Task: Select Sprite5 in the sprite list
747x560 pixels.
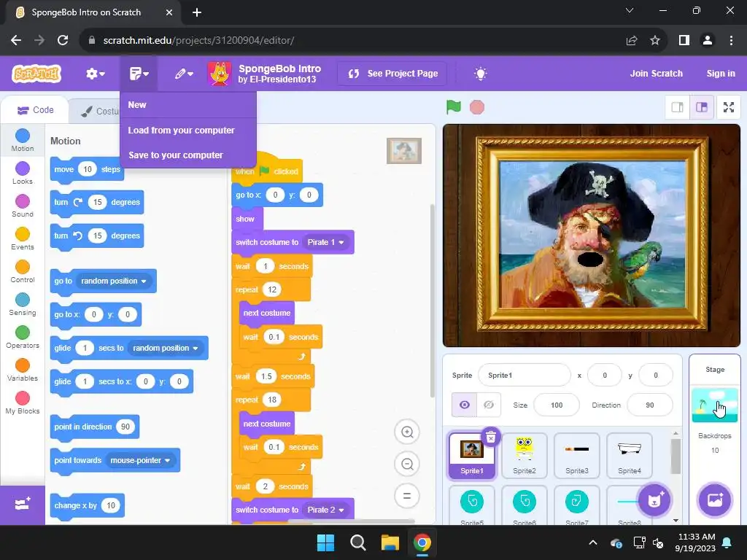Action: (x=472, y=506)
